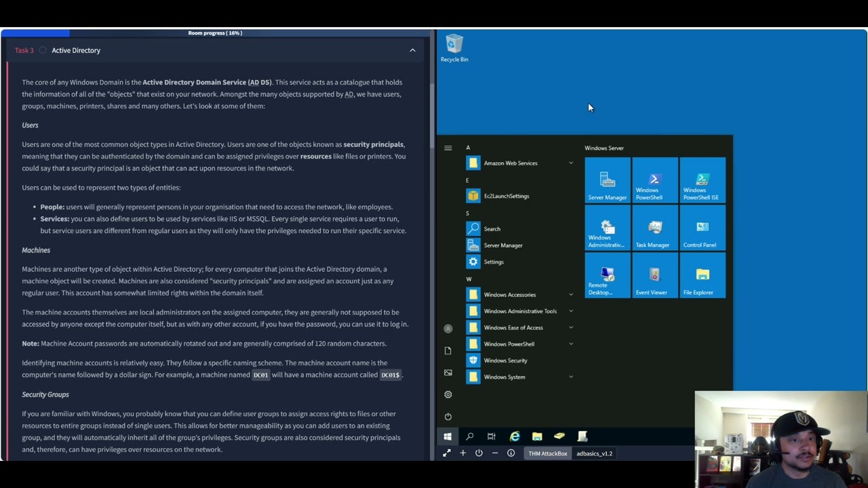
Task: Click the Server Manager tile
Action: [608, 180]
